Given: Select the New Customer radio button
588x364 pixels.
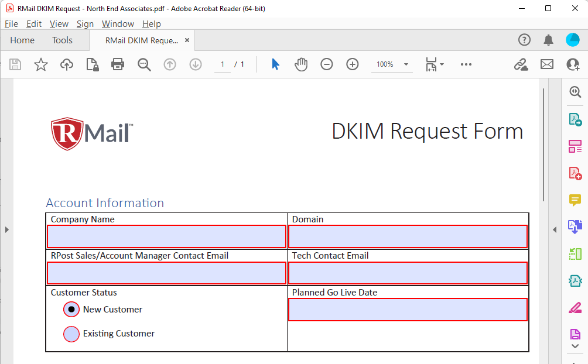Looking at the screenshot, I should point(71,309).
